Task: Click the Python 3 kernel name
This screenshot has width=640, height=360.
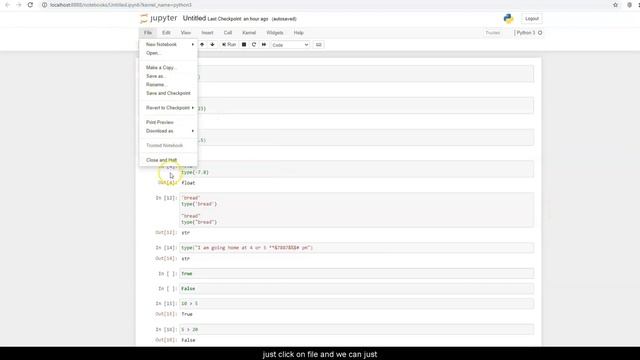Action: (x=526, y=33)
